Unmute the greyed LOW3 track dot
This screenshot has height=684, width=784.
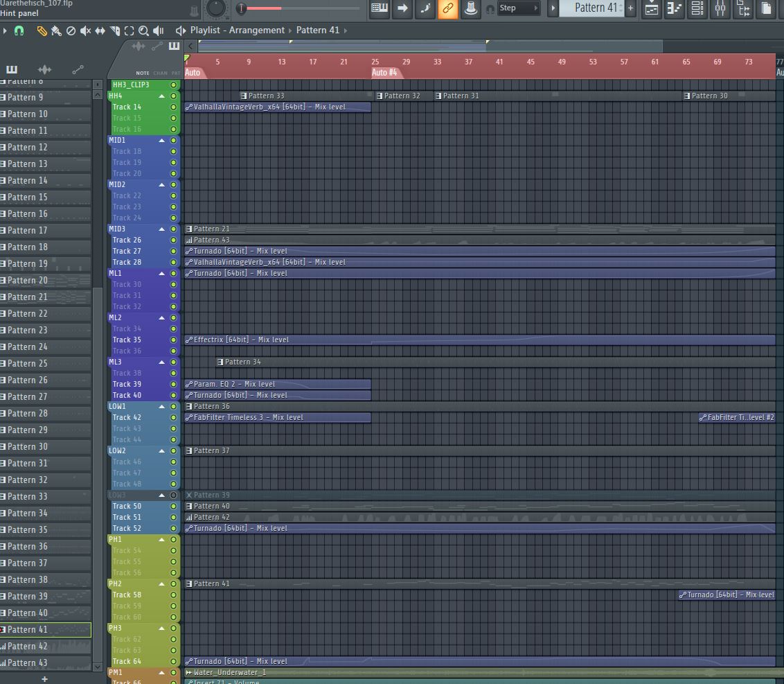click(x=174, y=496)
